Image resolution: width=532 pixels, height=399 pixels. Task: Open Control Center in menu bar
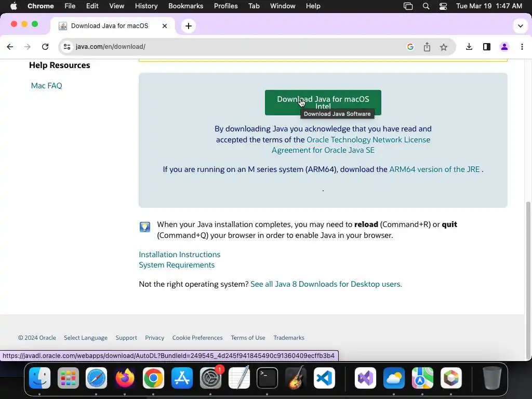(x=443, y=6)
